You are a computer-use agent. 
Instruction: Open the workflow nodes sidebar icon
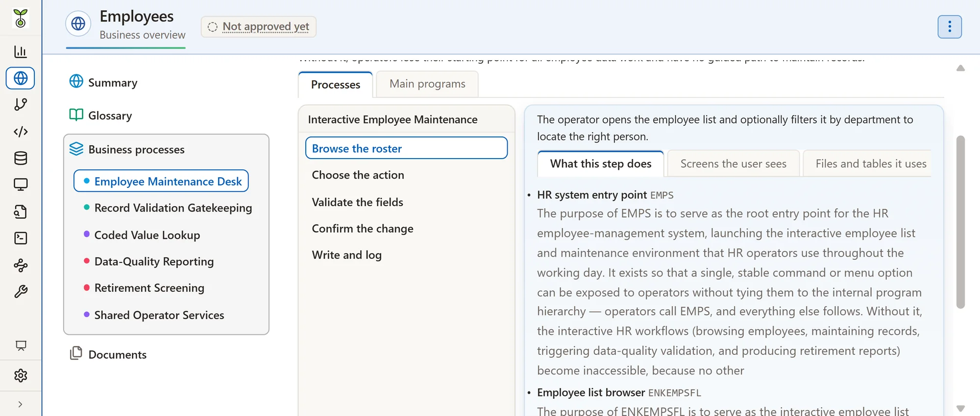21,265
